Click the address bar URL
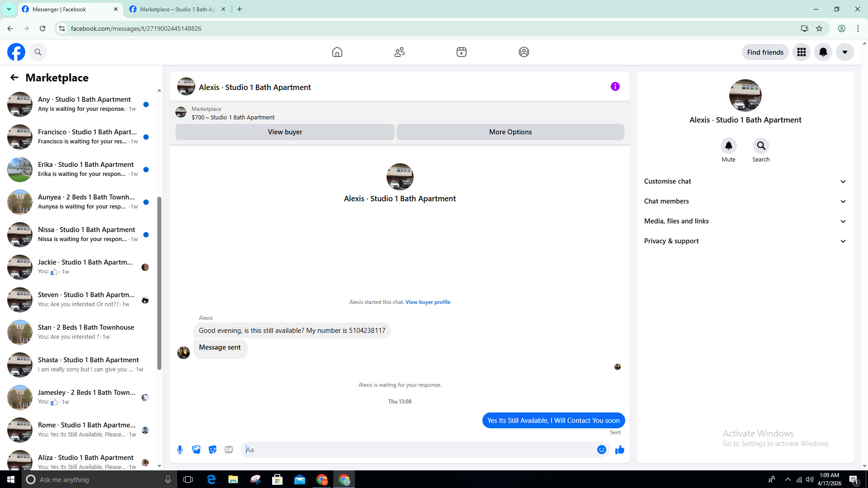Image resolution: width=868 pixels, height=488 pixels. click(136, 28)
